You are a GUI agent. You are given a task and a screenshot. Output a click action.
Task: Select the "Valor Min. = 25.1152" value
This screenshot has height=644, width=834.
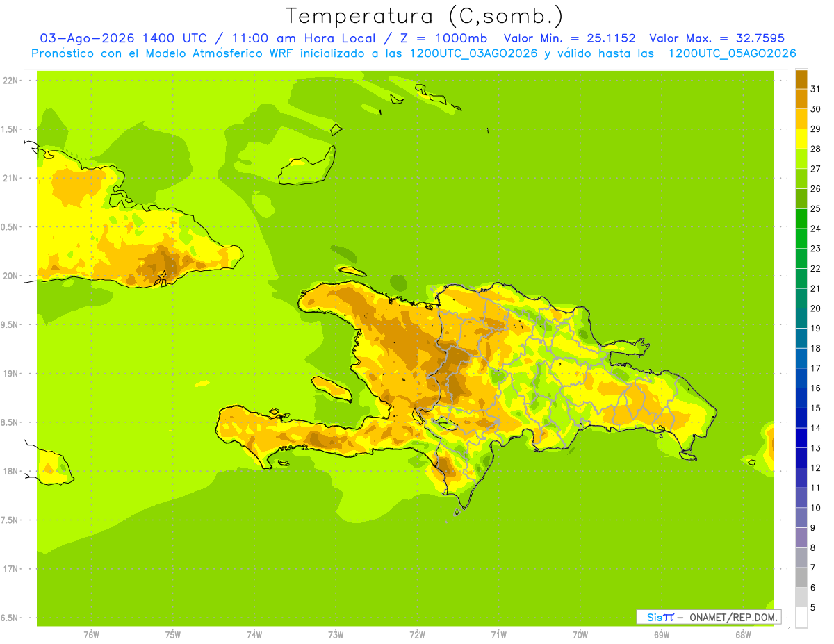click(569, 38)
